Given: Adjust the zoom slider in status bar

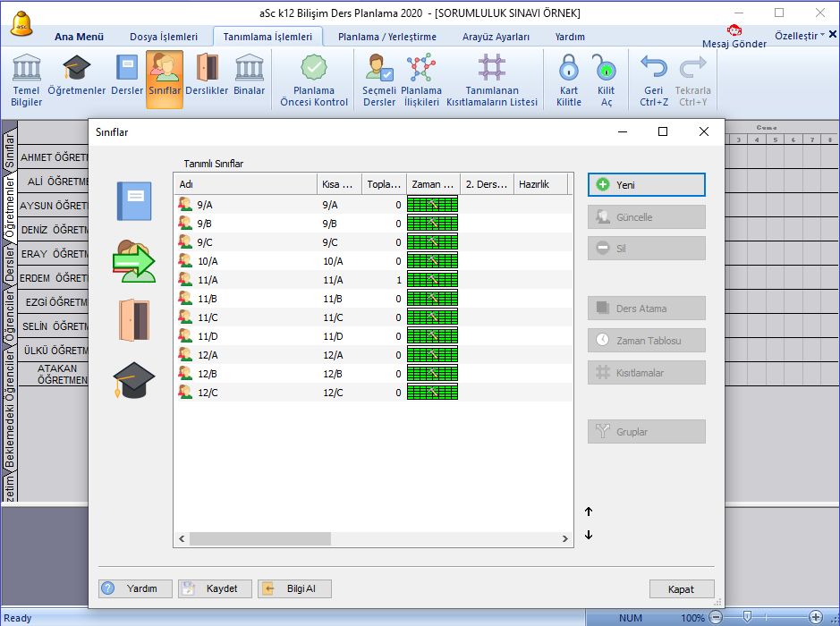Looking at the screenshot, I should click(x=747, y=617).
